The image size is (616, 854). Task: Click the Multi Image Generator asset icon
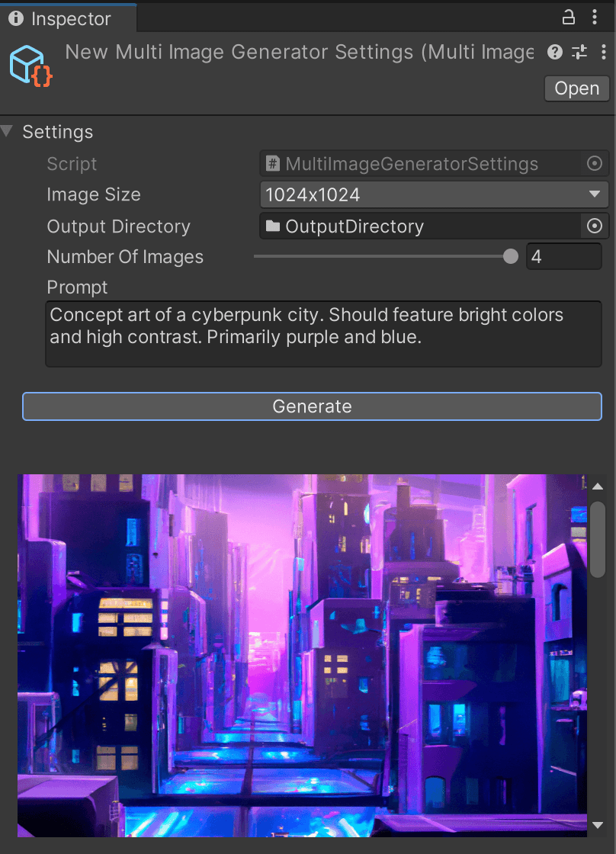click(x=30, y=66)
